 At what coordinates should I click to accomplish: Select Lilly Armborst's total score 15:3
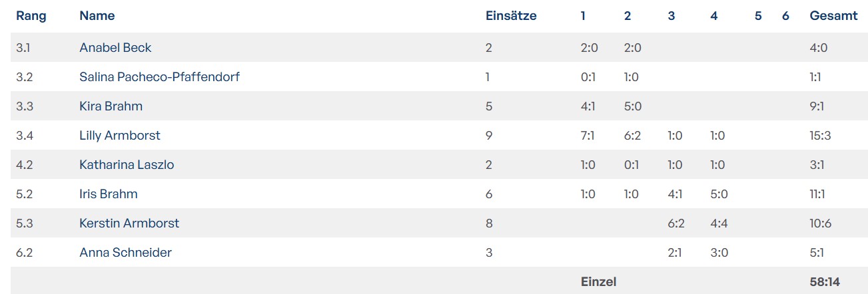click(x=820, y=136)
